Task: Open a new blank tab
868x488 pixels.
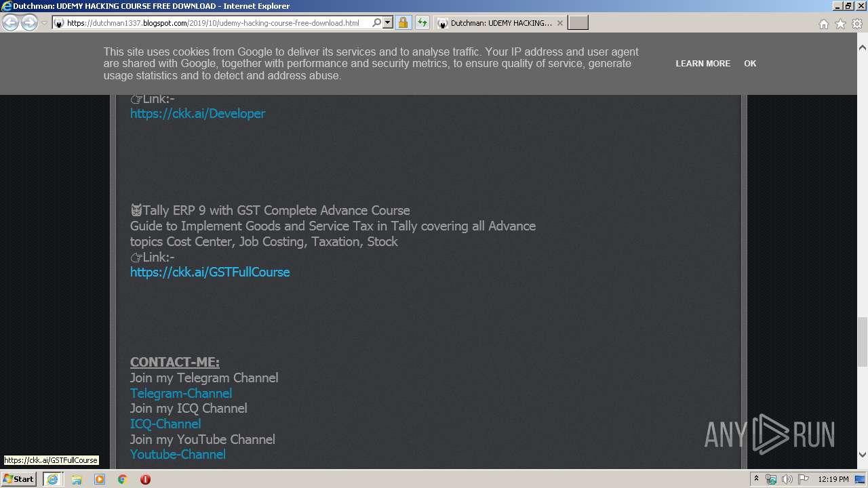Action: pyautogui.click(x=578, y=23)
